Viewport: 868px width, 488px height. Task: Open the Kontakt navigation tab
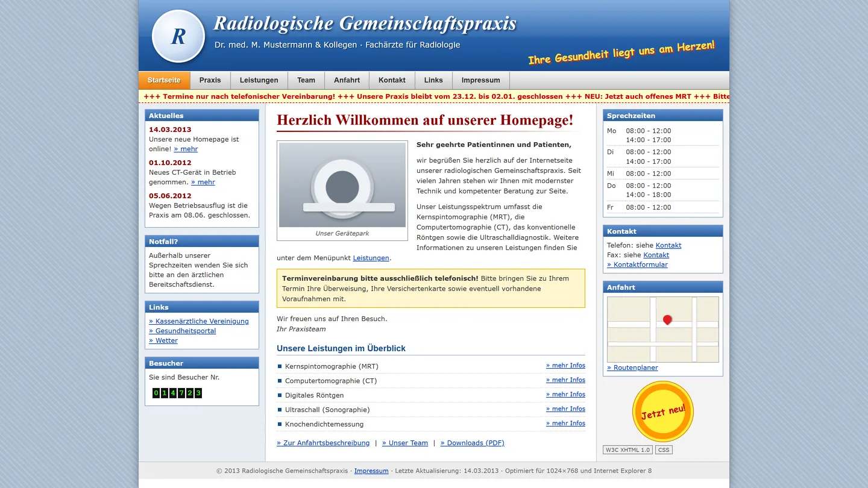click(392, 80)
